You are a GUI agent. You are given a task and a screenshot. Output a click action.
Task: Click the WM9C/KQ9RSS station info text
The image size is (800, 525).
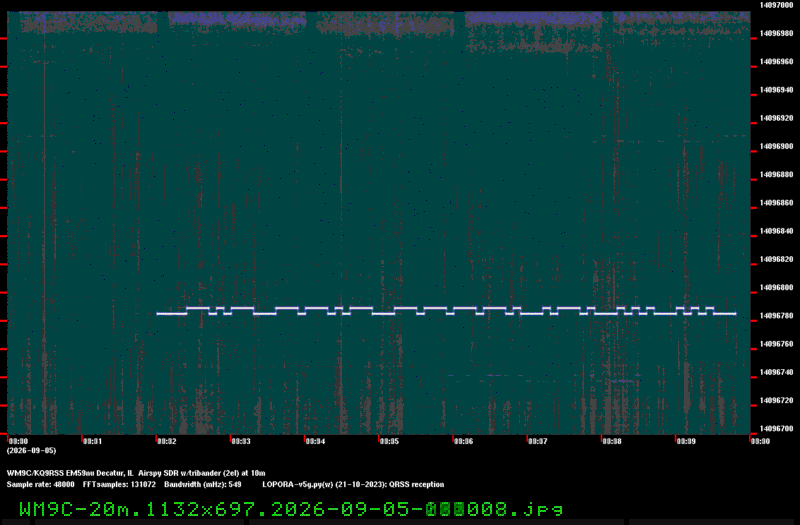pyautogui.click(x=136, y=473)
